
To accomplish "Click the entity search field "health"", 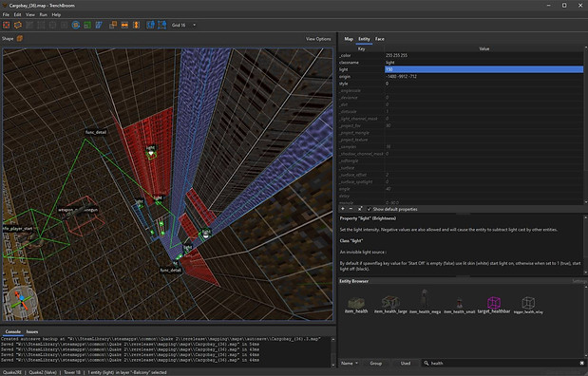I will tap(503, 363).
